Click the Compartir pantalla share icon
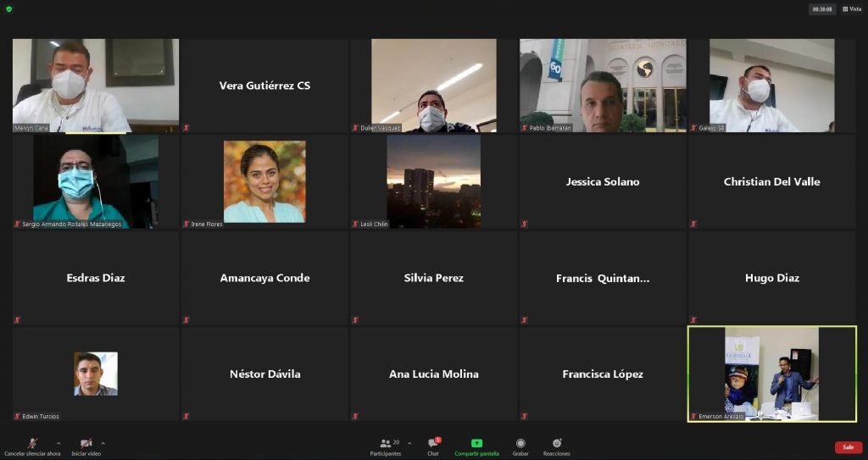868x460 pixels. pos(476,445)
